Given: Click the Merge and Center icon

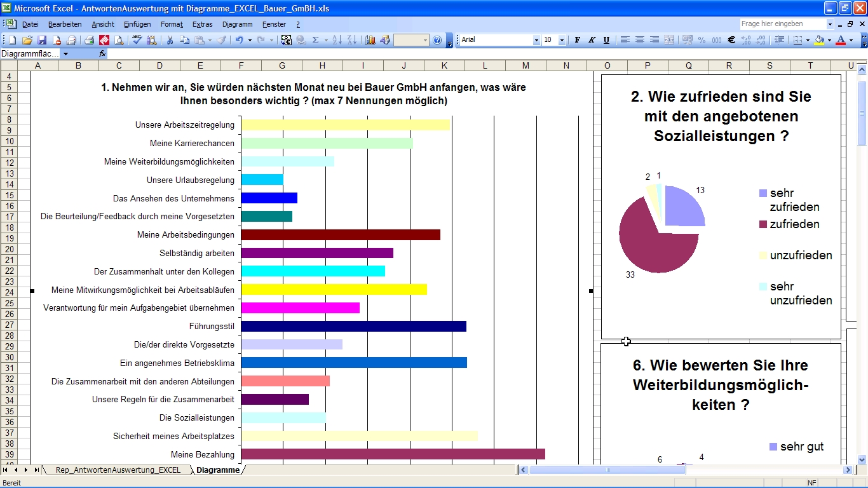Looking at the screenshot, I should coord(669,40).
